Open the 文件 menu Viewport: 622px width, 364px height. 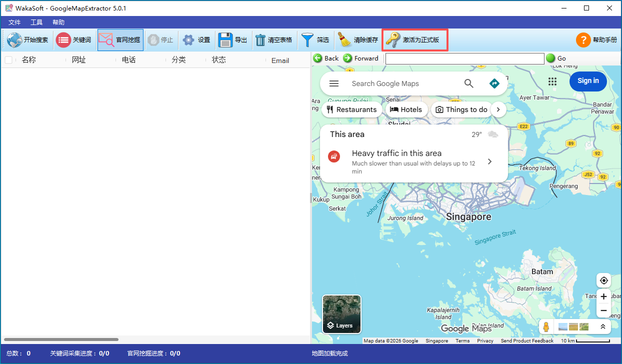(14, 22)
